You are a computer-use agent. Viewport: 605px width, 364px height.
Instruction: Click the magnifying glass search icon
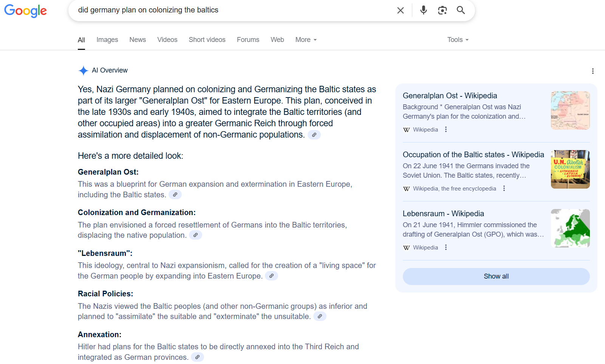coord(461,10)
